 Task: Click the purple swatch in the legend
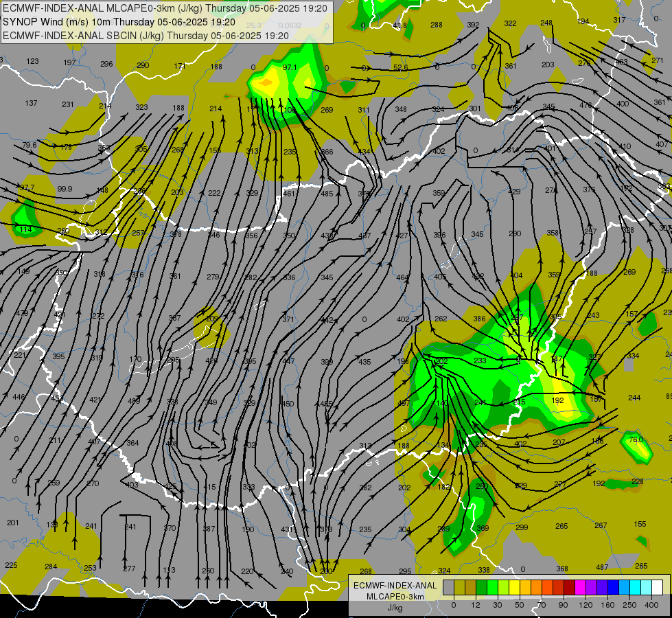pos(592,588)
